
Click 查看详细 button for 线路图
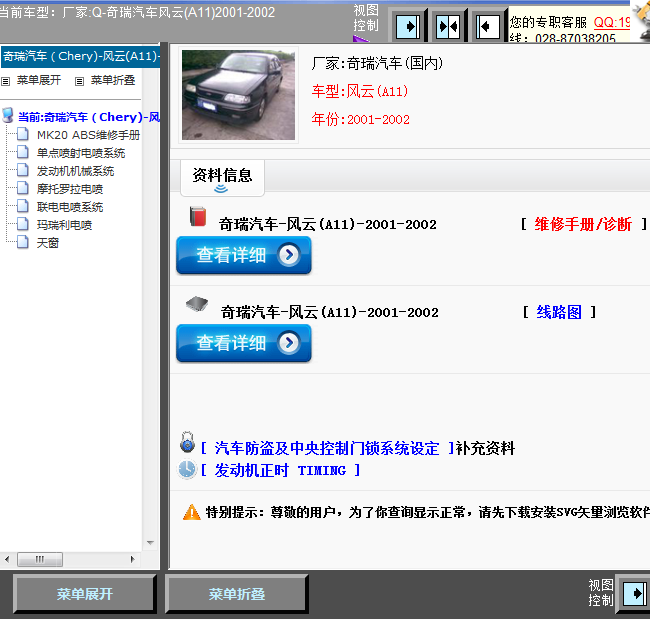(244, 343)
